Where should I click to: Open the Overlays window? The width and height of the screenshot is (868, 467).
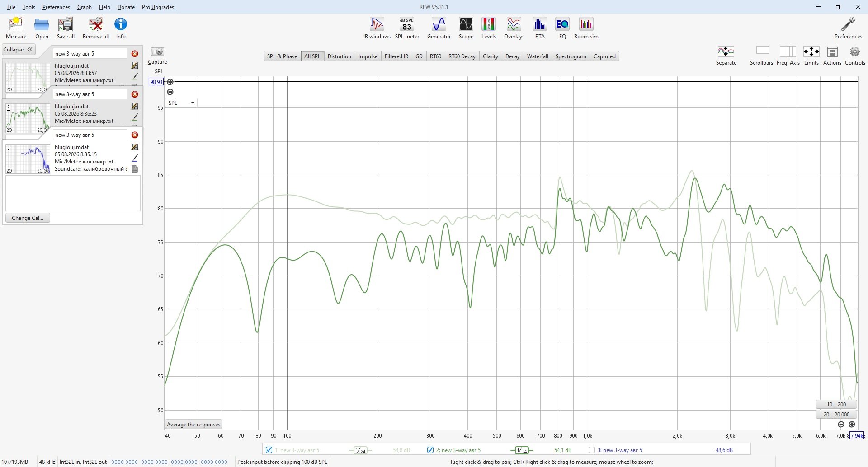(514, 28)
